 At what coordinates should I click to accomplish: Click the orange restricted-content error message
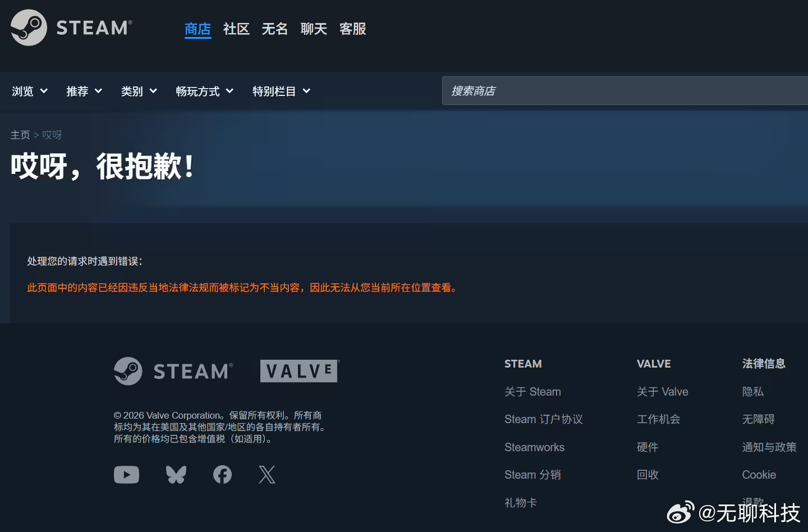coord(243,288)
